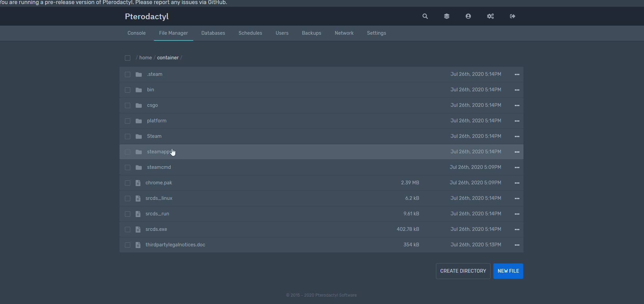Click the admin settings gear icon
The width and height of the screenshot is (644, 304).
490,16
